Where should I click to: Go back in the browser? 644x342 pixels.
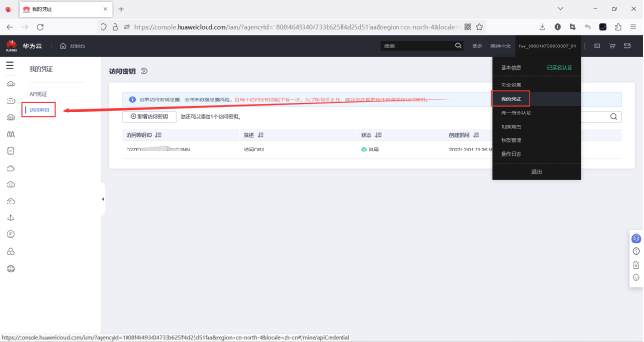10,27
